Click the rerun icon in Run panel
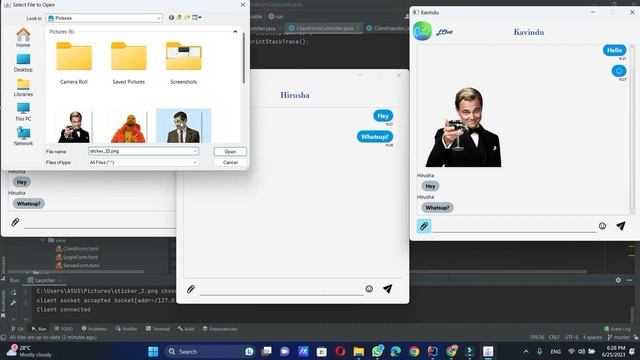Image resolution: width=640 pixels, height=360 pixels. pos(13,292)
